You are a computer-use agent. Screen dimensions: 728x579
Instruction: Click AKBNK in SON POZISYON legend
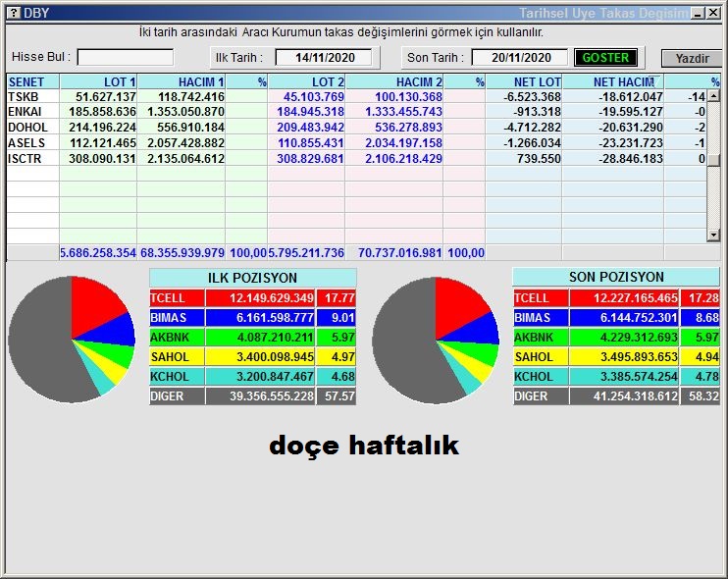point(541,337)
